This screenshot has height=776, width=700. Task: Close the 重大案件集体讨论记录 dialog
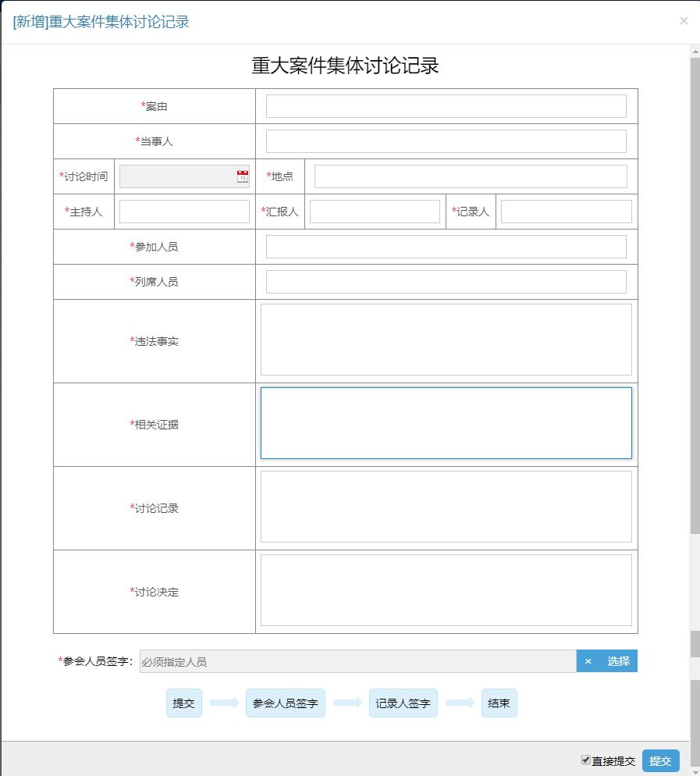coord(684,21)
